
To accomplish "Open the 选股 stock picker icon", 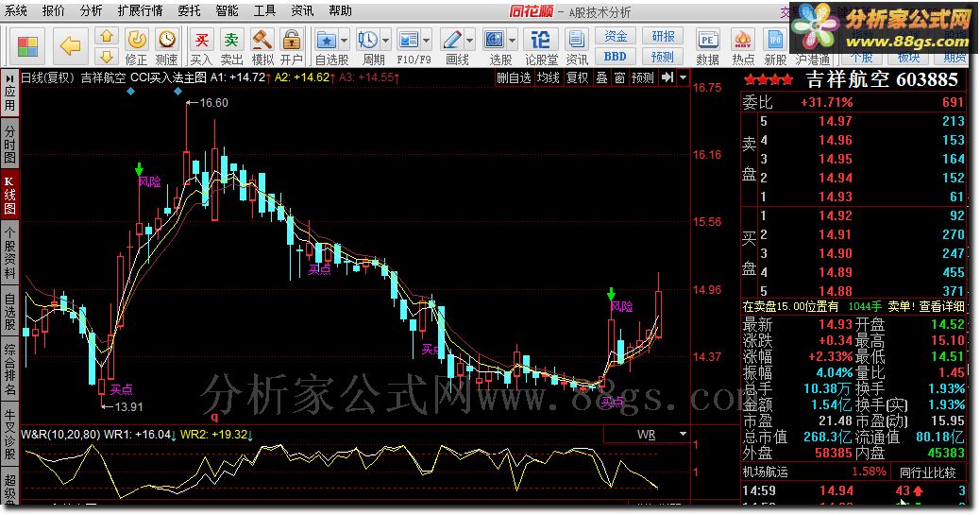I will tap(495, 40).
